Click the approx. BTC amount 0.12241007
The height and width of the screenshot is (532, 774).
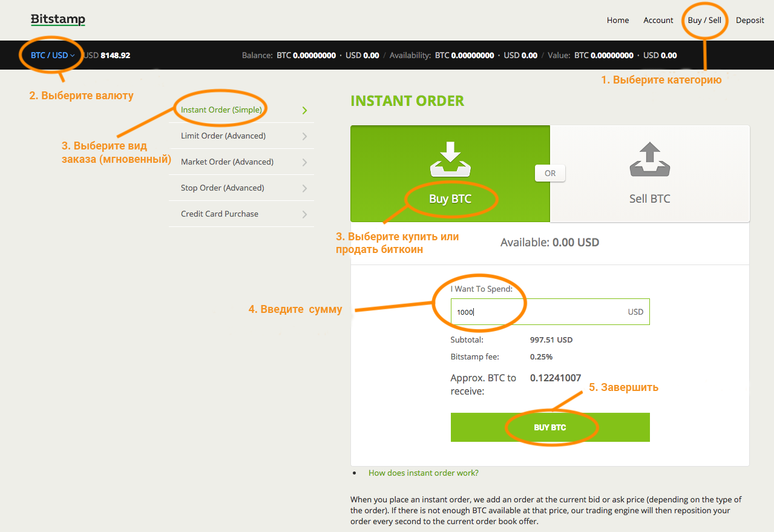click(x=556, y=378)
